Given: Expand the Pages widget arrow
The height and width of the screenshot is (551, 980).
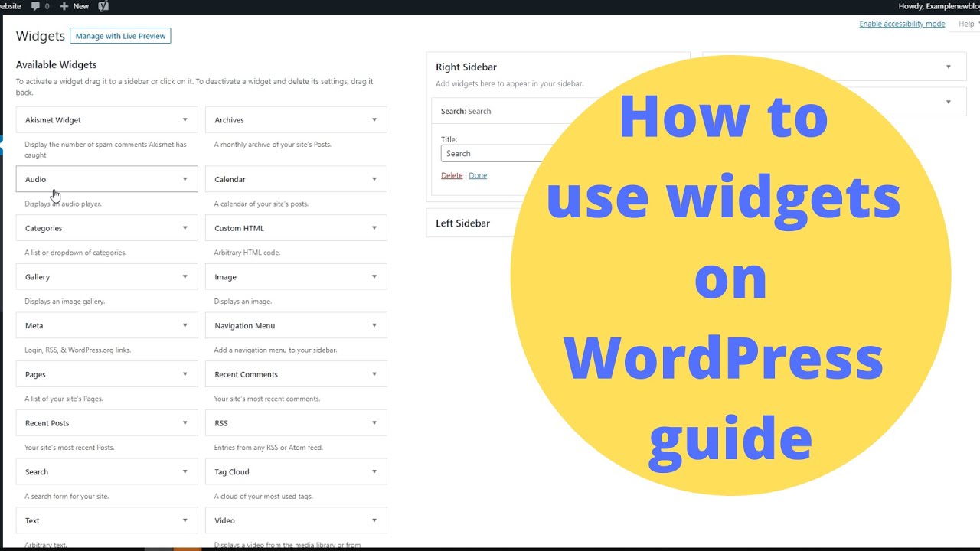Looking at the screenshot, I should (185, 374).
